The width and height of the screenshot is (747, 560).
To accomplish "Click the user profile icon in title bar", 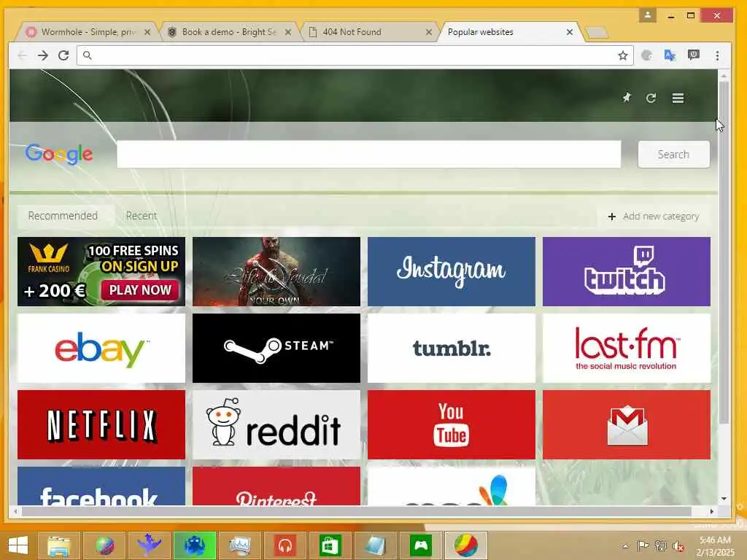I will point(648,15).
